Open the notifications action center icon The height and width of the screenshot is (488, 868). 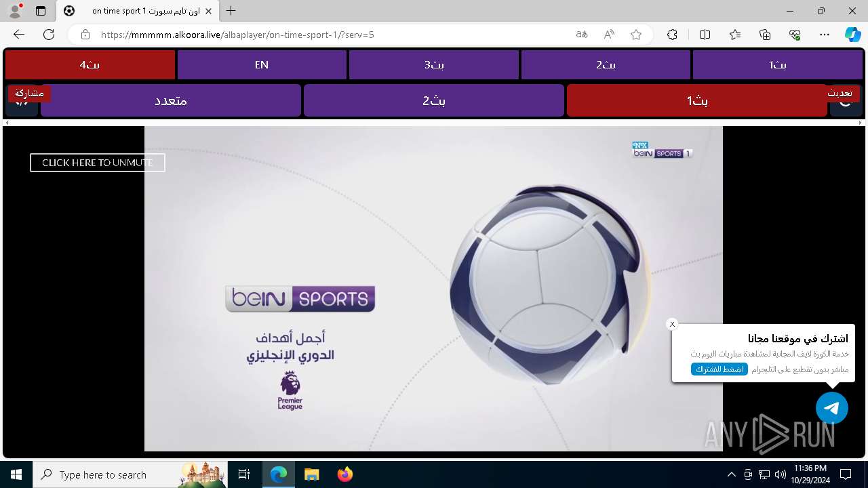(x=846, y=474)
